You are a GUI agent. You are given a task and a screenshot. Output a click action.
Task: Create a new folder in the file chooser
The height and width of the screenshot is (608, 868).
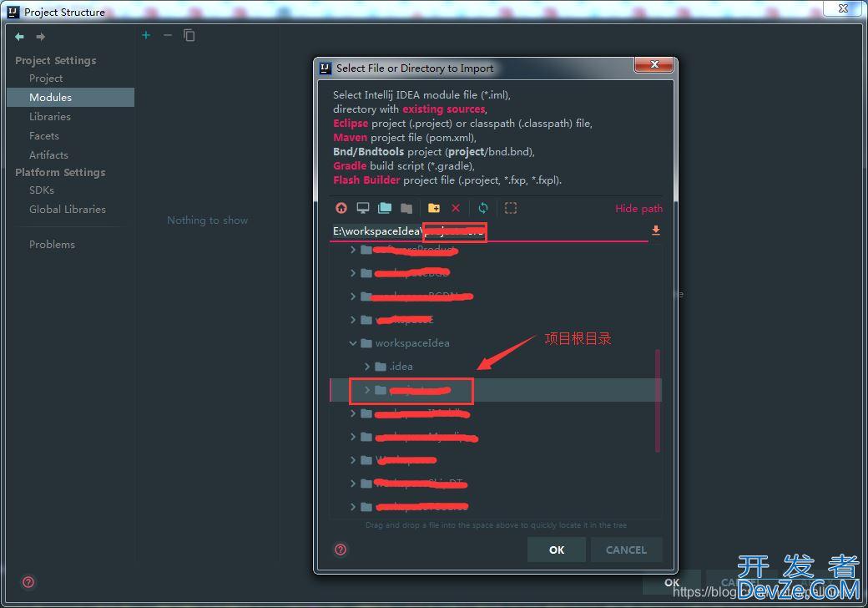coord(434,208)
